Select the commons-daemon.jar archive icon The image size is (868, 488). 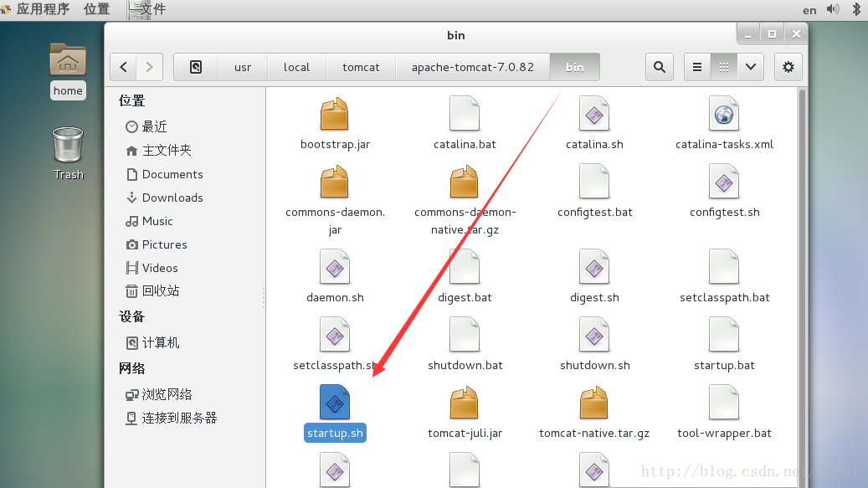tap(334, 182)
